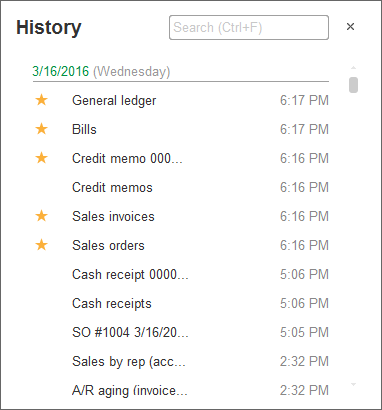Click the star icon beside General ledger

coord(41,100)
